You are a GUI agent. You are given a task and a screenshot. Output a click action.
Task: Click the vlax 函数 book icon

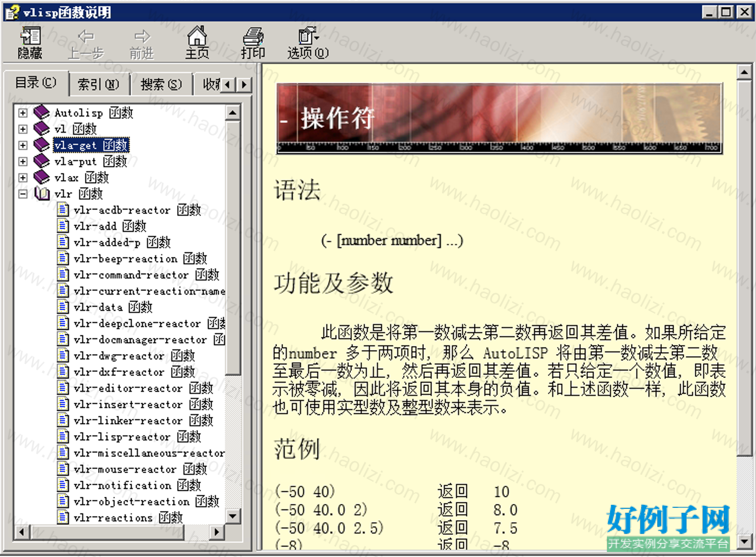[42, 177]
